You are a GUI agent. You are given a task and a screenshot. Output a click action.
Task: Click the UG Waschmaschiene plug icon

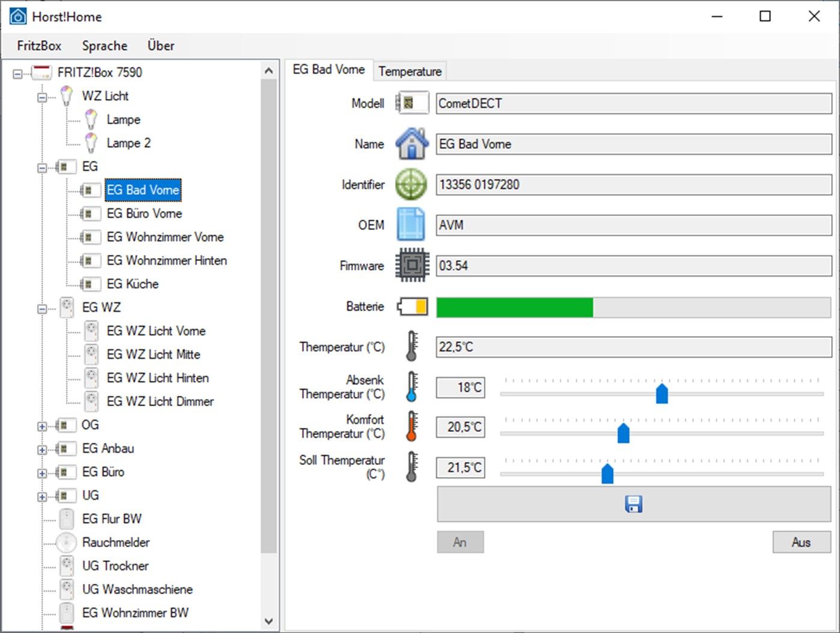(x=67, y=589)
